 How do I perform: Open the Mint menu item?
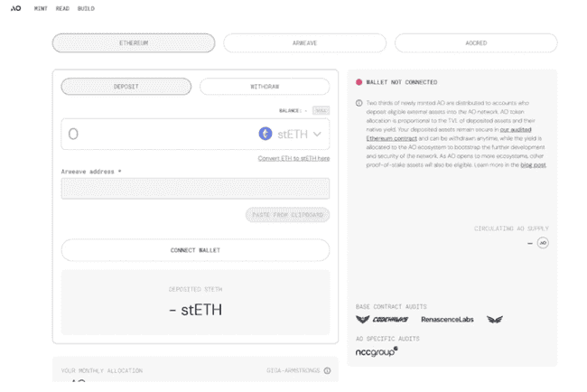pyautogui.click(x=41, y=9)
